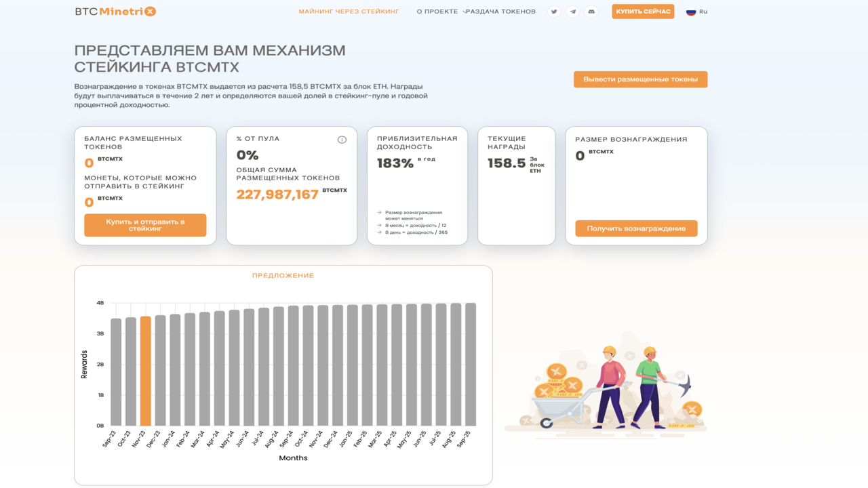Viewport: 868px width, 488px height.
Task: Click the БАЛАНС РАЗМЕЩЕННЫХ ТОКЕНОВ heading
Action: click(x=134, y=143)
